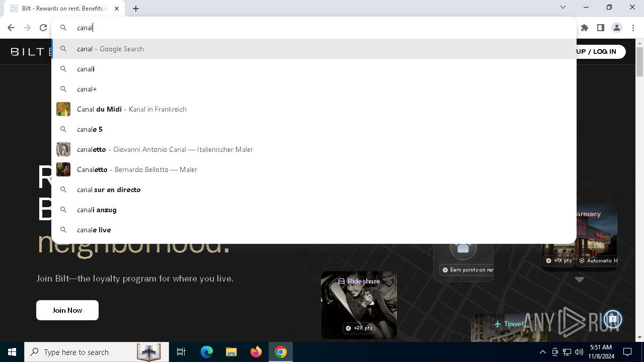Open new tab with plus button
This screenshot has height=362, width=644.
pyautogui.click(x=136, y=9)
